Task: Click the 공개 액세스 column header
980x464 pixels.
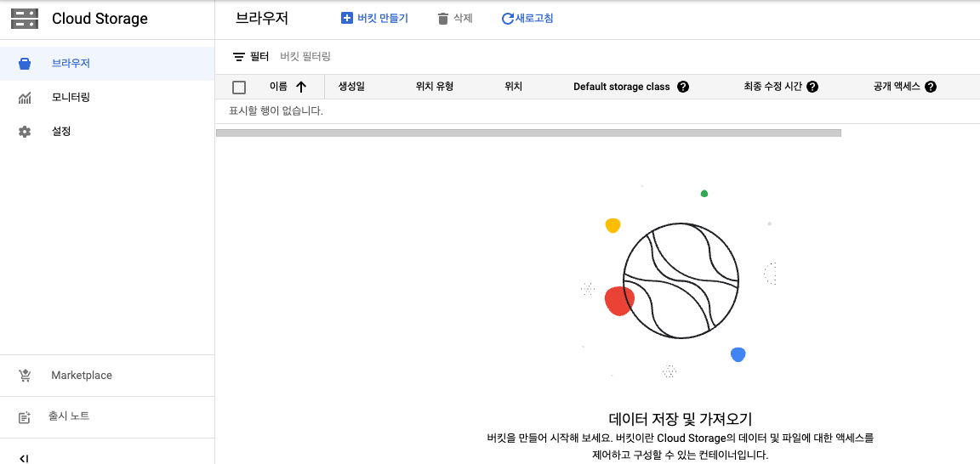Action: point(897,87)
